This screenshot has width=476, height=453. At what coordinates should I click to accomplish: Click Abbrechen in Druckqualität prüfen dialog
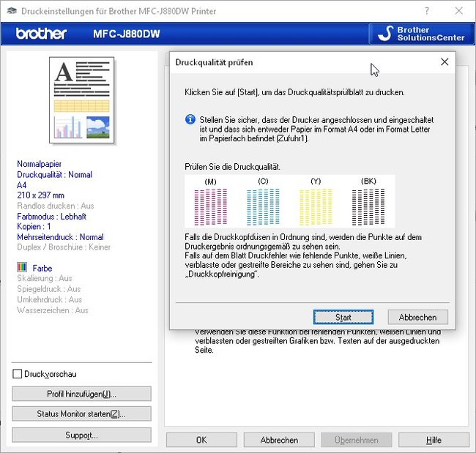coord(417,317)
